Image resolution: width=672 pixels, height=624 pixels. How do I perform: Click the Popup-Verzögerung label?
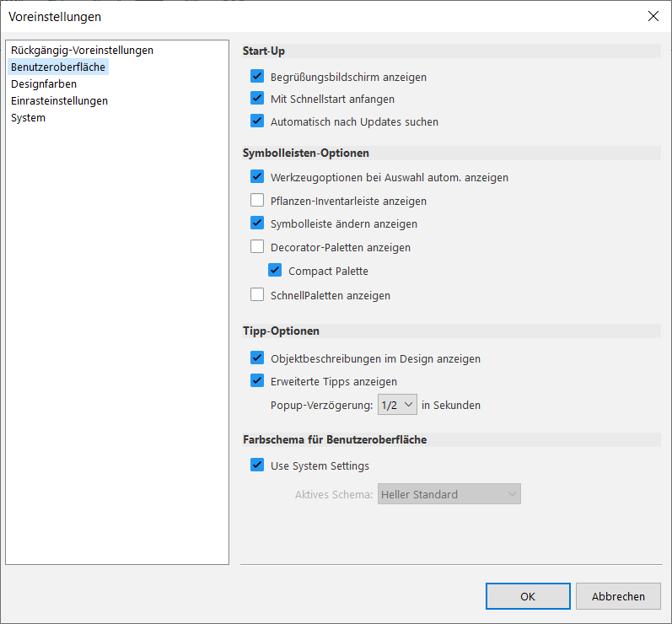point(321,405)
